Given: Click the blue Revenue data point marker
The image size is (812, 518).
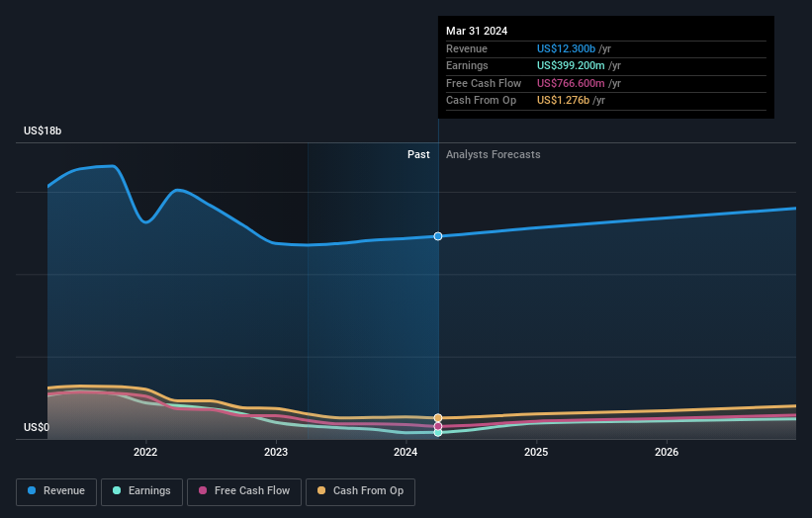Looking at the screenshot, I should [438, 236].
